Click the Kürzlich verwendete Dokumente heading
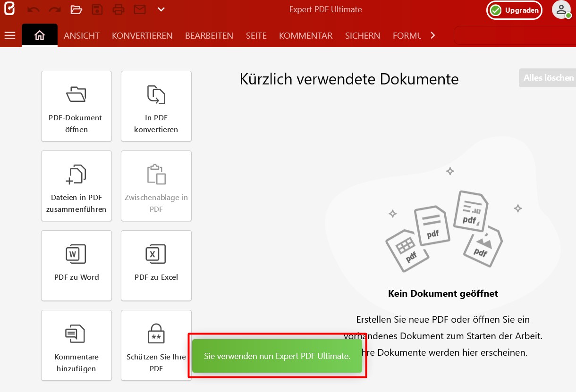Screen dimensions: 576x392 pos(349,79)
